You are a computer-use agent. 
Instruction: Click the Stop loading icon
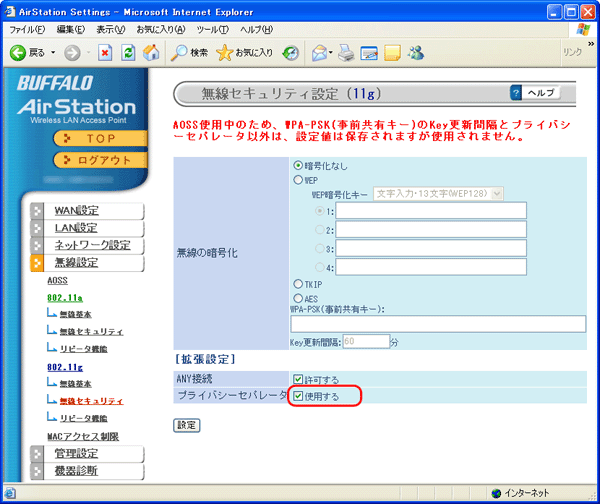104,52
